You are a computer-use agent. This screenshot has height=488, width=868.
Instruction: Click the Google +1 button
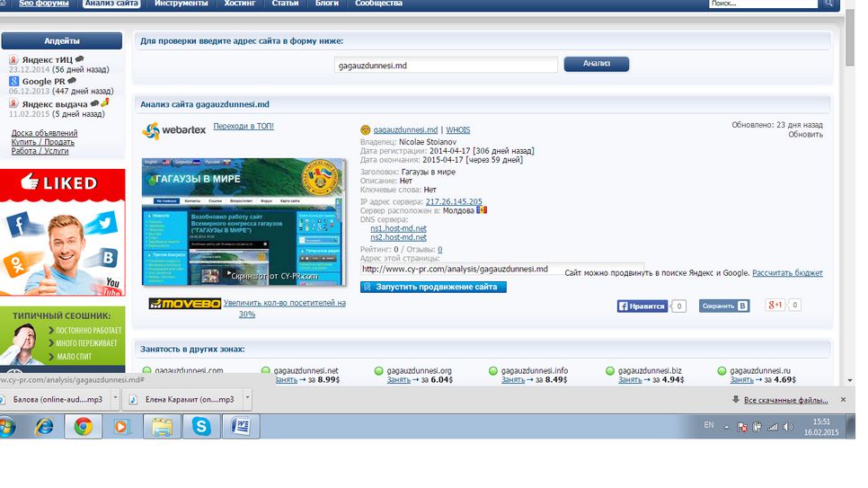coord(775,305)
